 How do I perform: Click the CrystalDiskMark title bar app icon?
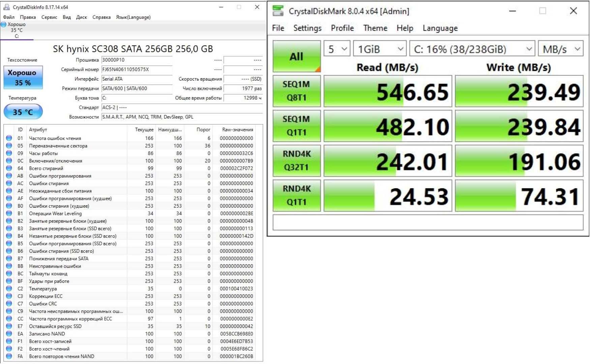coord(278,11)
